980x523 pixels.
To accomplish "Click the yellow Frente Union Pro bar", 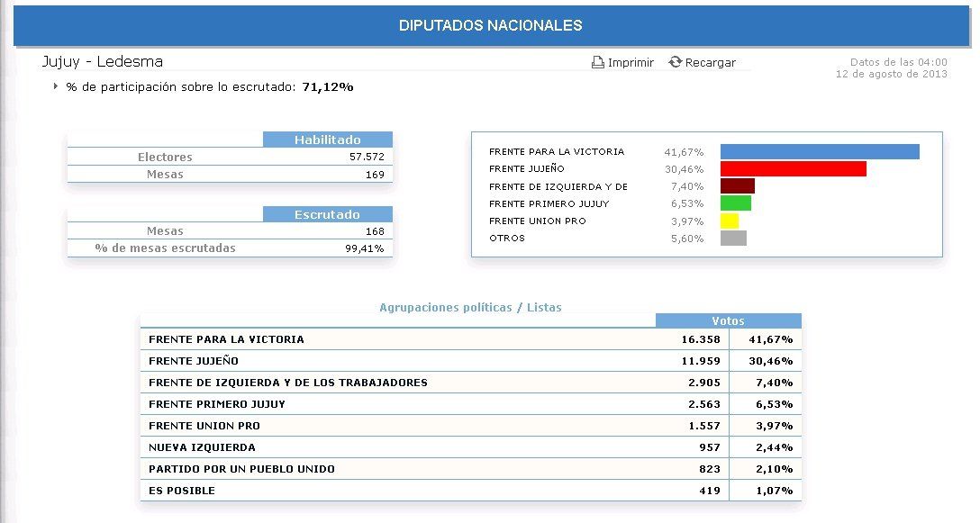I will click(x=730, y=221).
